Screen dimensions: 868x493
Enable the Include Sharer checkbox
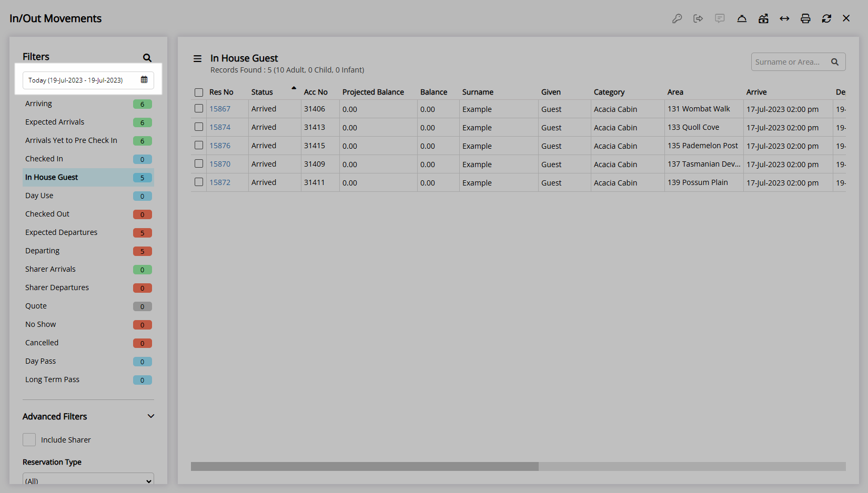[x=29, y=440]
